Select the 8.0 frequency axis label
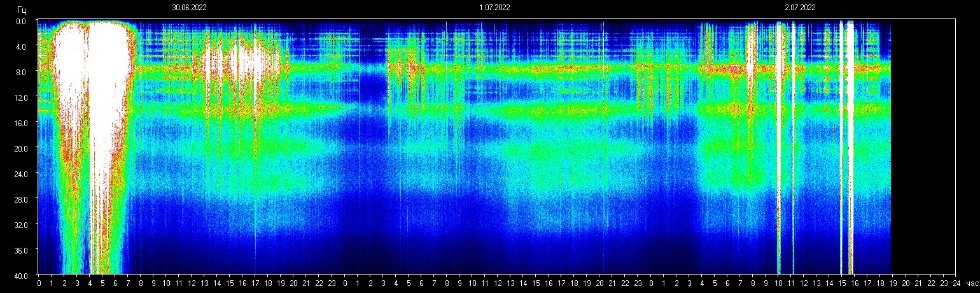The image size is (980, 293). pyautogui.click(x=21, y=72)
